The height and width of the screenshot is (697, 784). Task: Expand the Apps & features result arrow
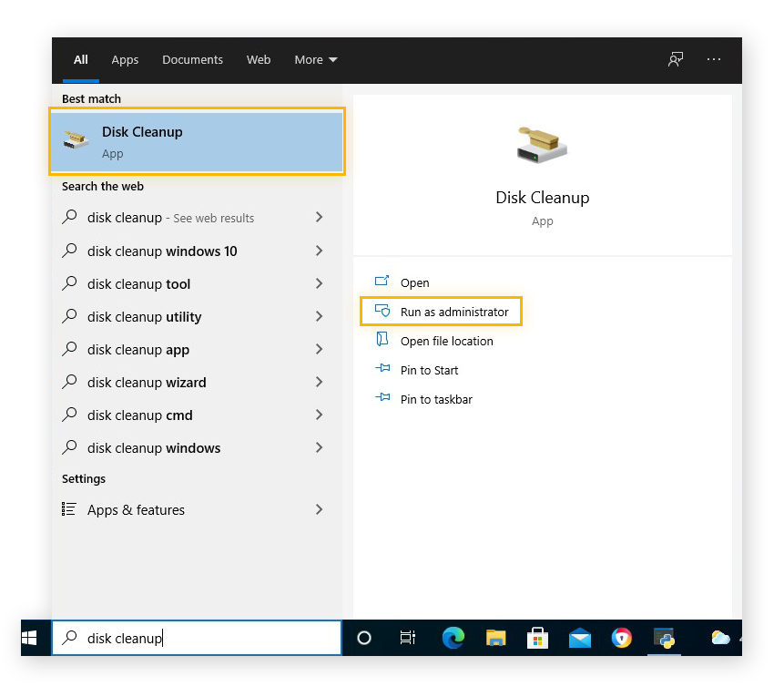(319, 510)
